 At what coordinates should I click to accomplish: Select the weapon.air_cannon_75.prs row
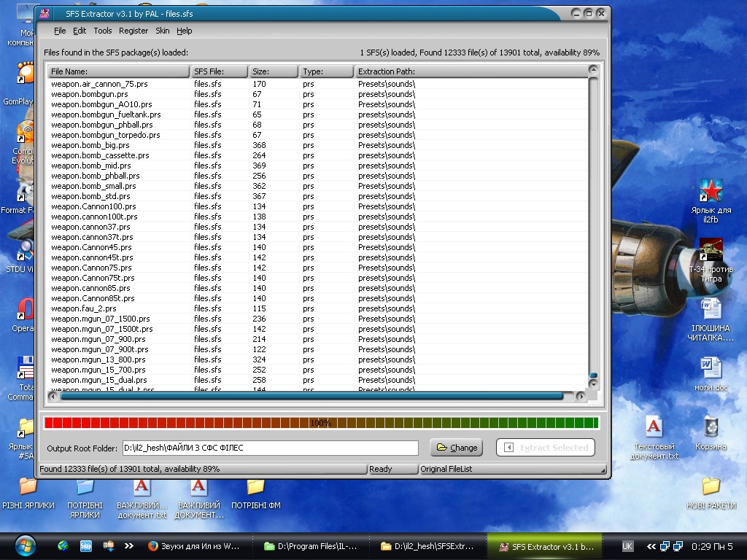[x=318, y=84]
